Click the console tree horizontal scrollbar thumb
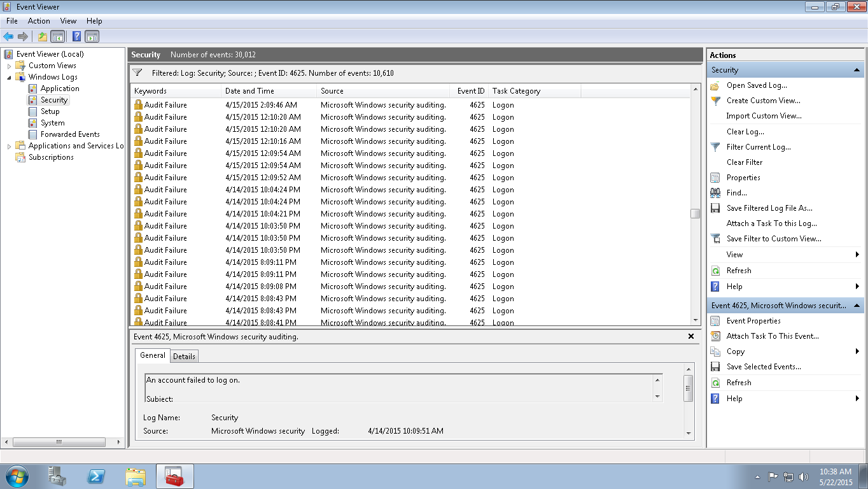This screenshot has height=489, width=868. [59, 442]
